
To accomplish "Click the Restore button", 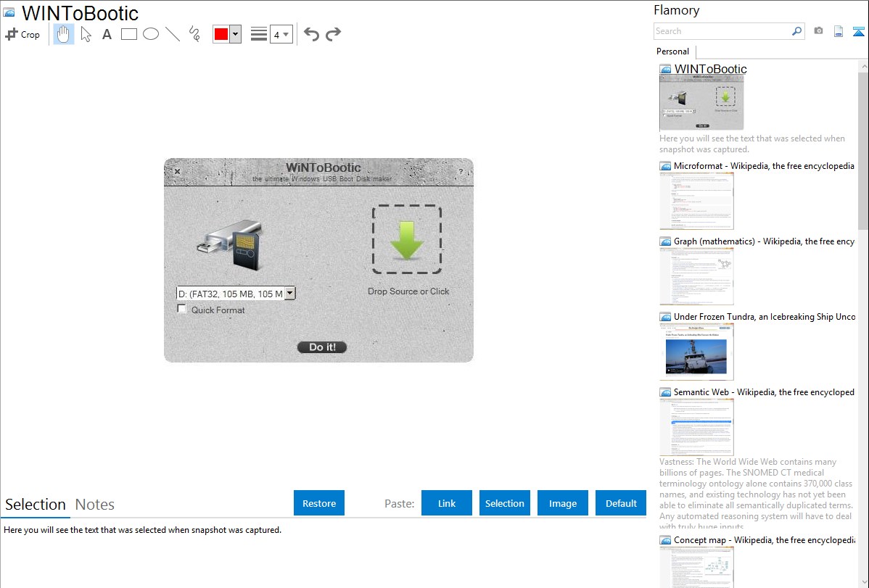I will 319,502.
